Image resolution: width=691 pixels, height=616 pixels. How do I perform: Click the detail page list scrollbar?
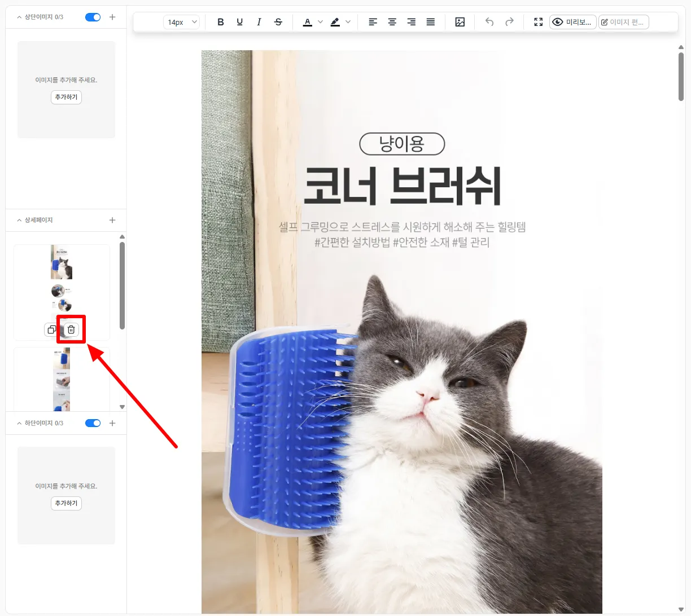click(122, 285)
